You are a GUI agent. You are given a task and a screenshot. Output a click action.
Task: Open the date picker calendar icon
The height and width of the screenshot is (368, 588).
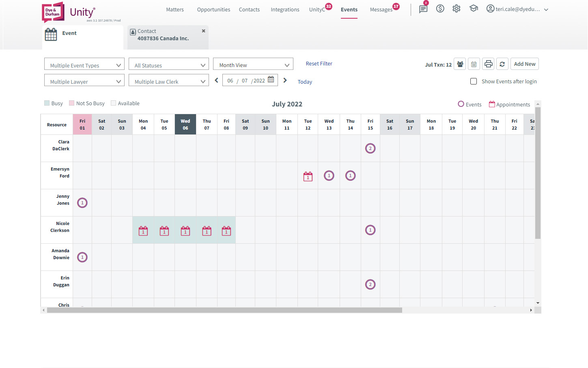pyautogui.click(x=270, y=80)
